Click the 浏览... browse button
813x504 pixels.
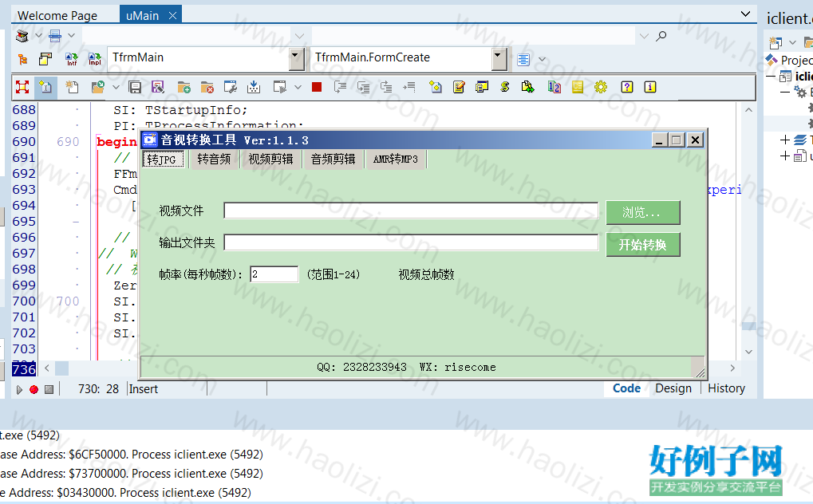(x=643, y=213)
